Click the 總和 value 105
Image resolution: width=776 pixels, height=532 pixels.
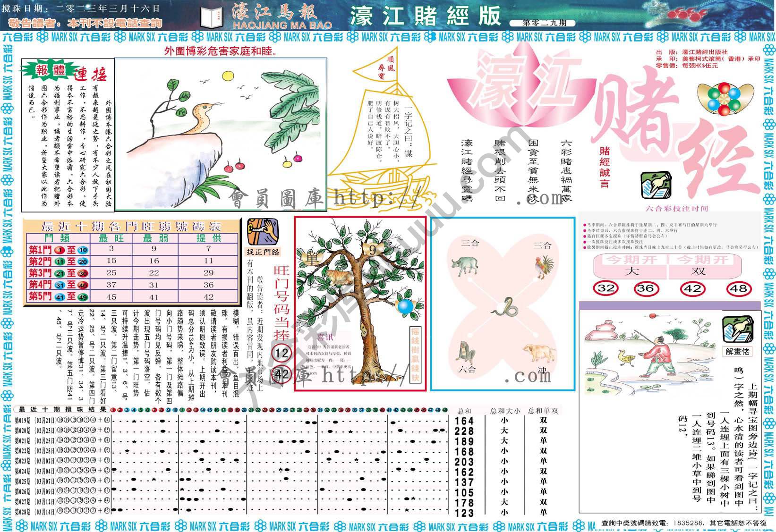click(464, 493)
